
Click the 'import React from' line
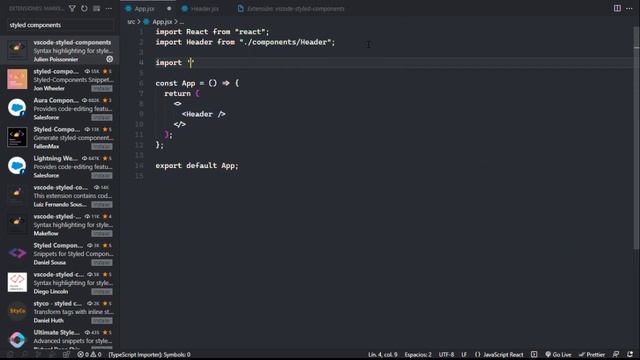click(x=212, y=31)
